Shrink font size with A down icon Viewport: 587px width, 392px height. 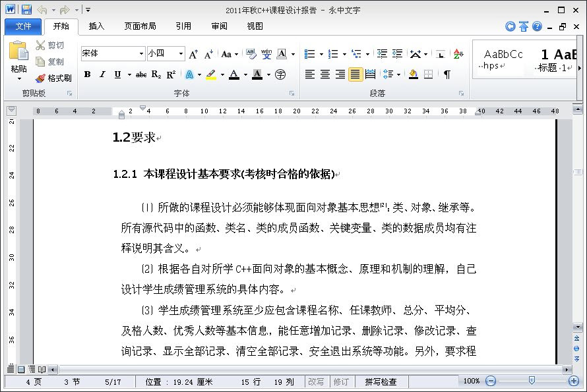click(208, 54)
